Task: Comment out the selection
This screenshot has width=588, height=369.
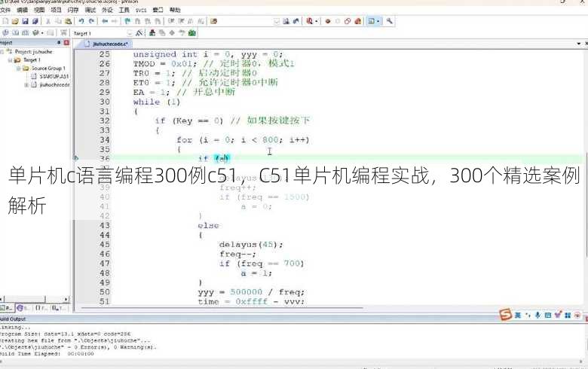Action: pyautogui.click(x=191, y=21)
